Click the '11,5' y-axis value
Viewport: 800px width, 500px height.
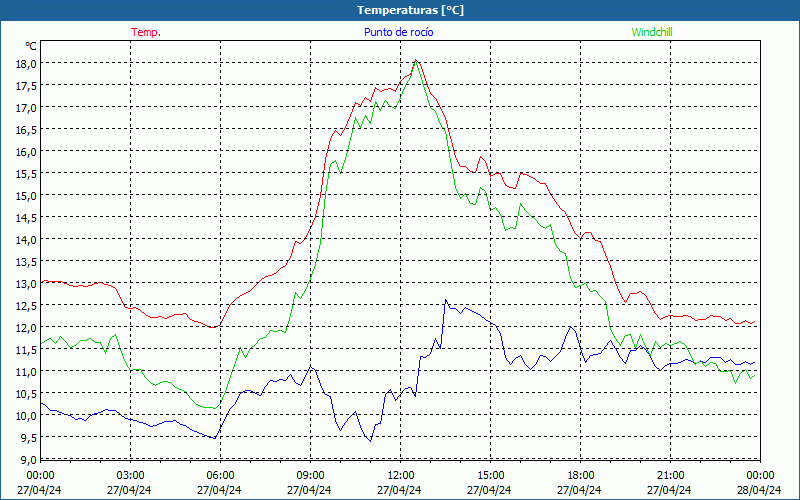click(27, 349)
